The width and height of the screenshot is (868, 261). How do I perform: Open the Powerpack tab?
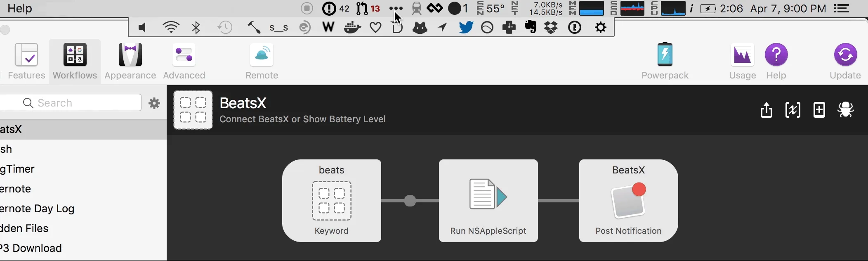pos(665,62)
